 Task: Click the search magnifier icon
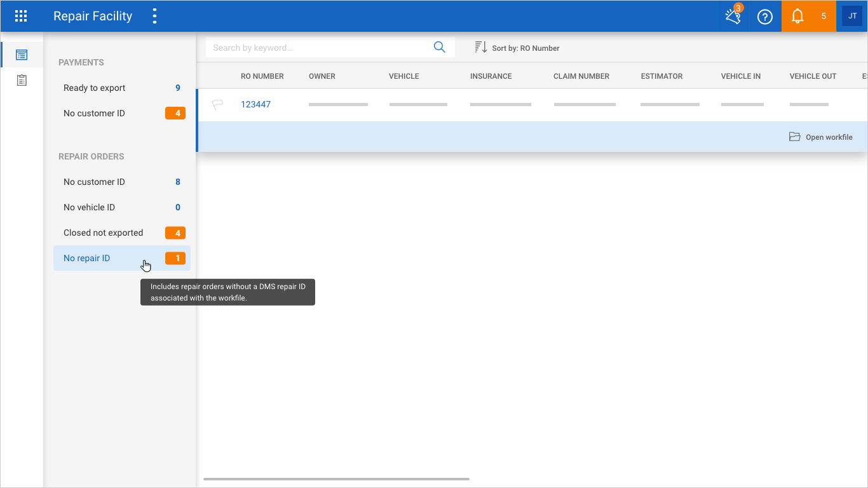coord(439,48)
